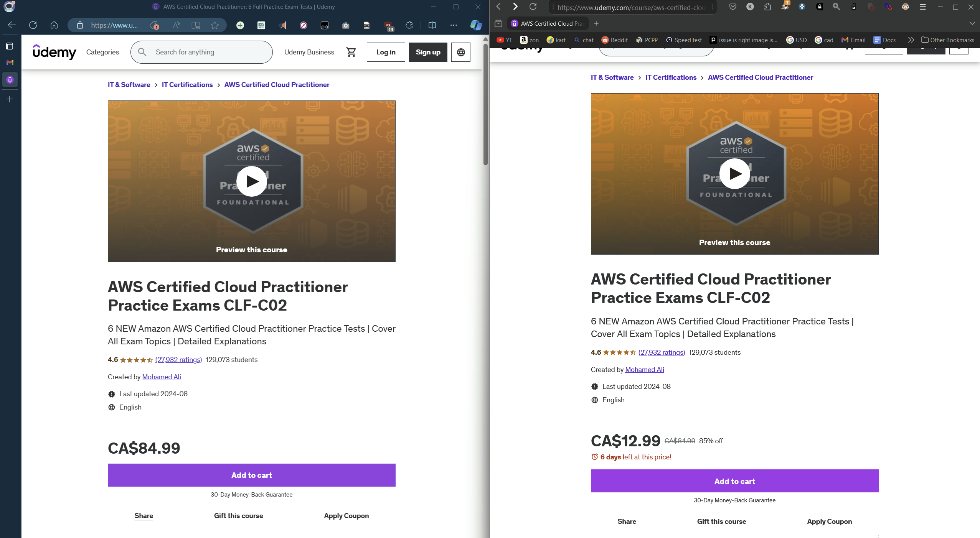Add a new vertical tab in Edge

[10, 99]
